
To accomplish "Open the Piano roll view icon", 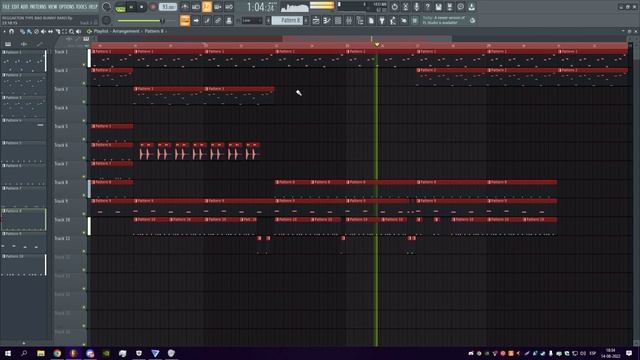I will point(327,20).
